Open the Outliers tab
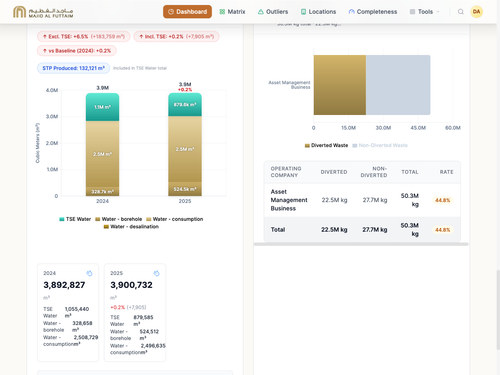Image resolution: width=500 pixels, height=375 pixels. [x=273, y=12]
